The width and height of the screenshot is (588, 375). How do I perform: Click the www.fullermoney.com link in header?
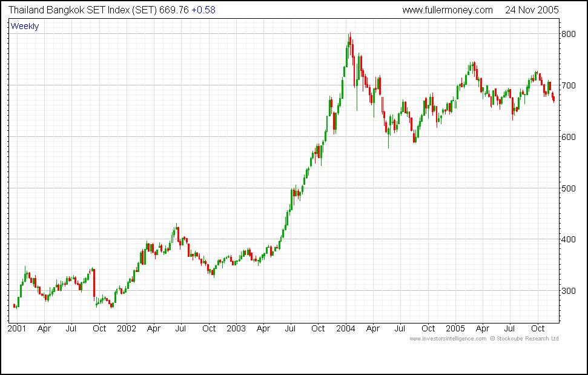click(x=447, y=10)
